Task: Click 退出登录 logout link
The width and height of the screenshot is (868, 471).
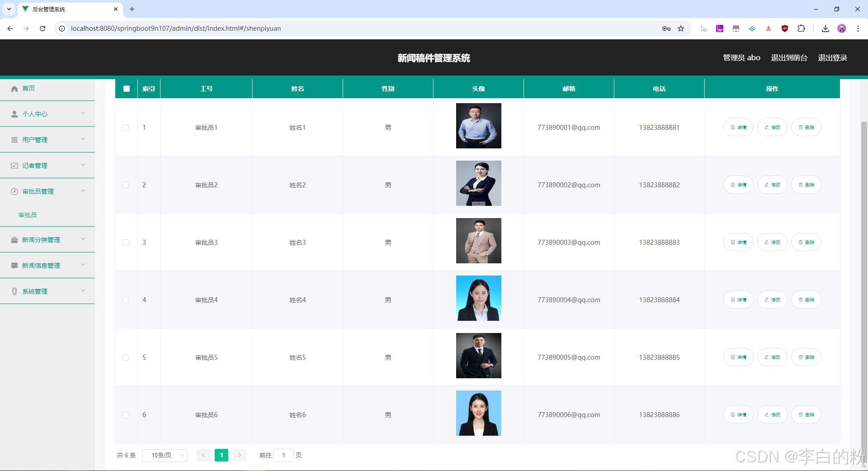Action: click(832, 57)
